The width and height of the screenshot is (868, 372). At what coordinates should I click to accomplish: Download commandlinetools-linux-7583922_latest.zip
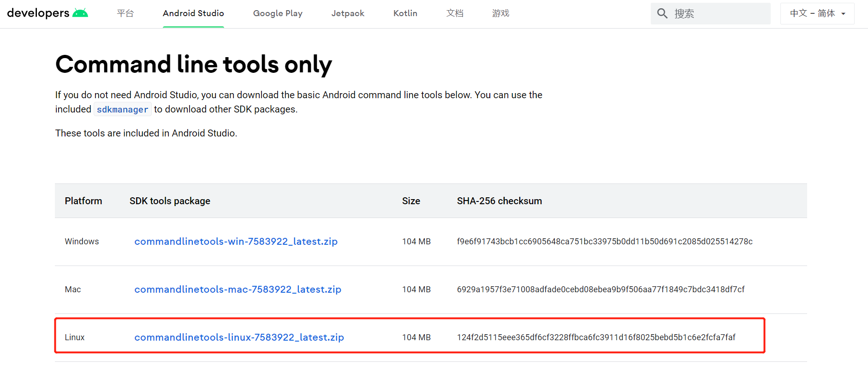click(x=239, y=337)
